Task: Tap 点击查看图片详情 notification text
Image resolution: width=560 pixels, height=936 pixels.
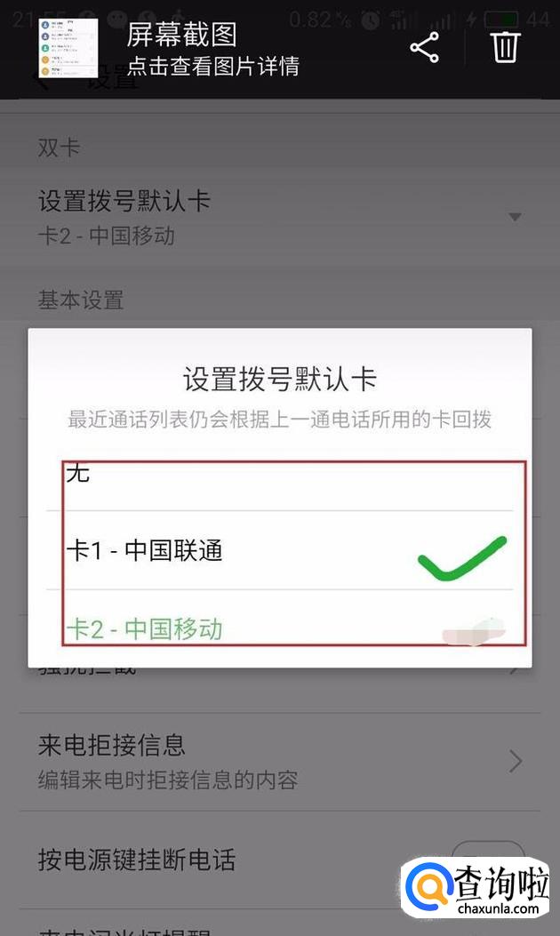Action: tap(212, 67)
